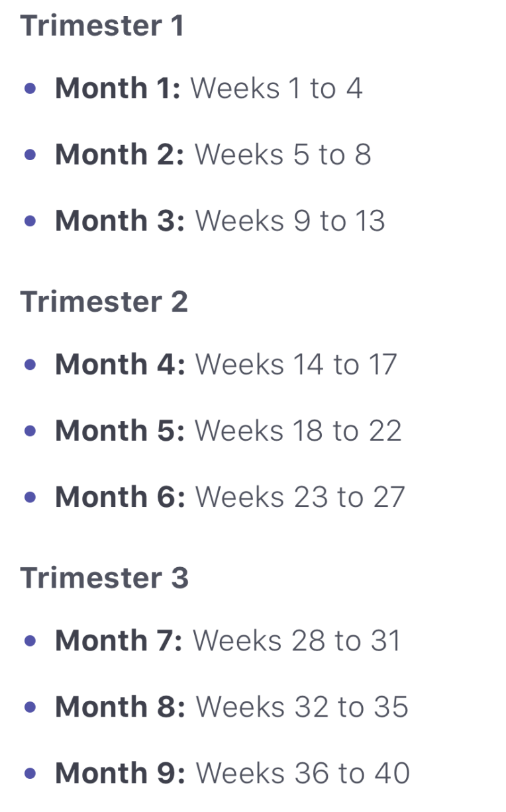Tap the text Weeks 28 to 31
The width and height of the screenshot is (506, 812).
click(x=297, y=641)
